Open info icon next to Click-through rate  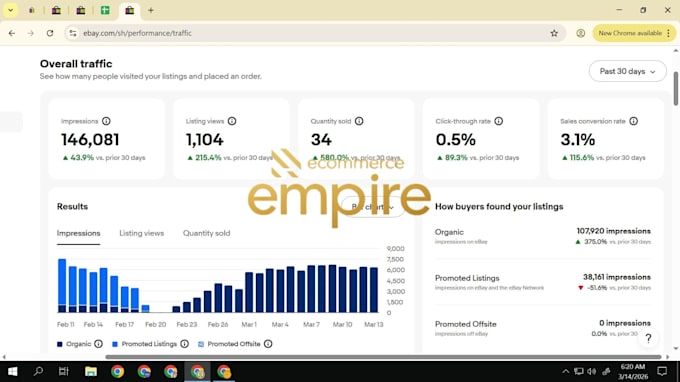[499, 121]
